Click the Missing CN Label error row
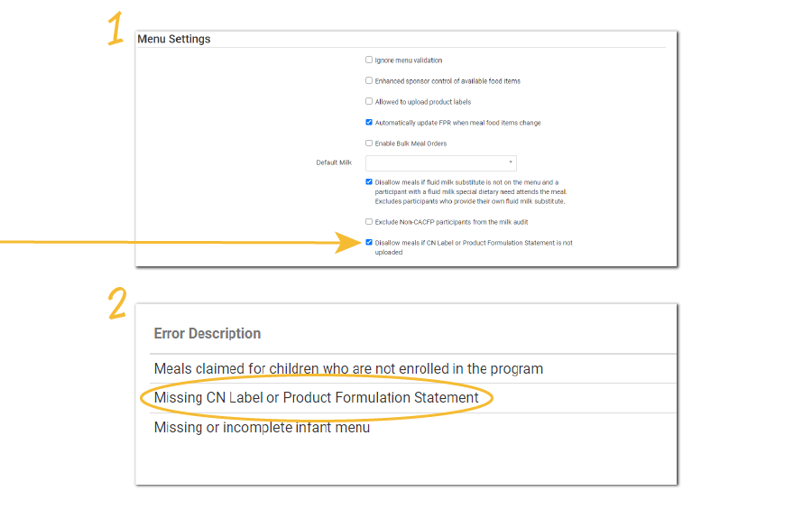This screenshot has height=519, width=812. pos(316,398)
